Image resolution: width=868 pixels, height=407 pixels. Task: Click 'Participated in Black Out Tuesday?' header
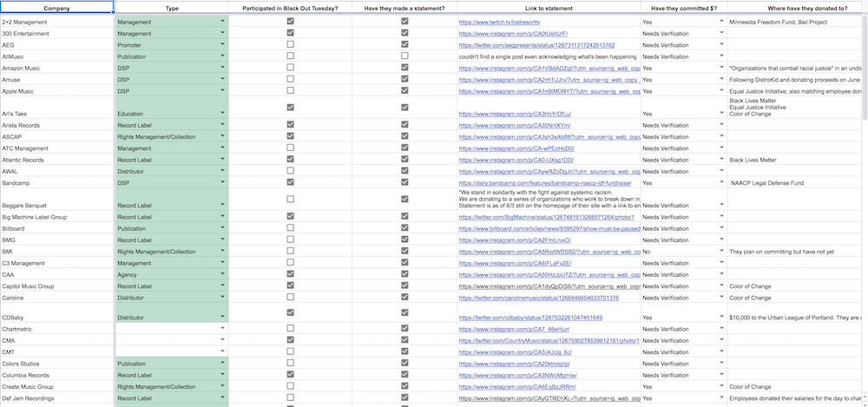click(x=290, y=9)
